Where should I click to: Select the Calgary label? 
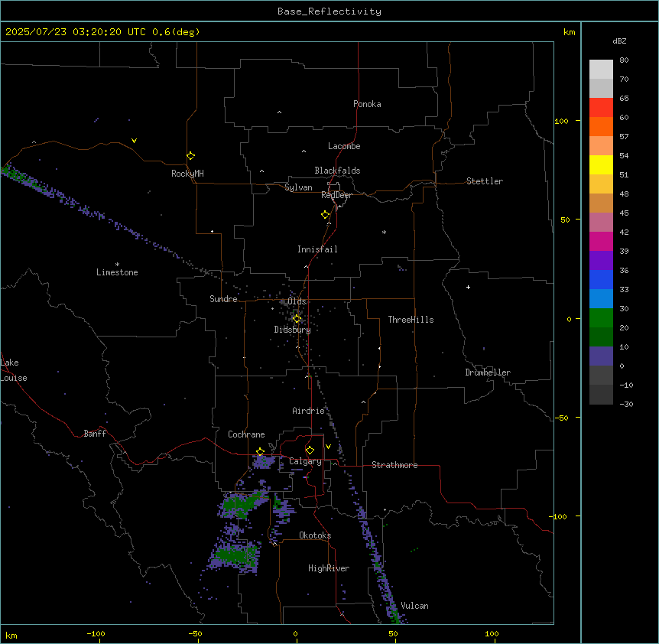point(306,461)
